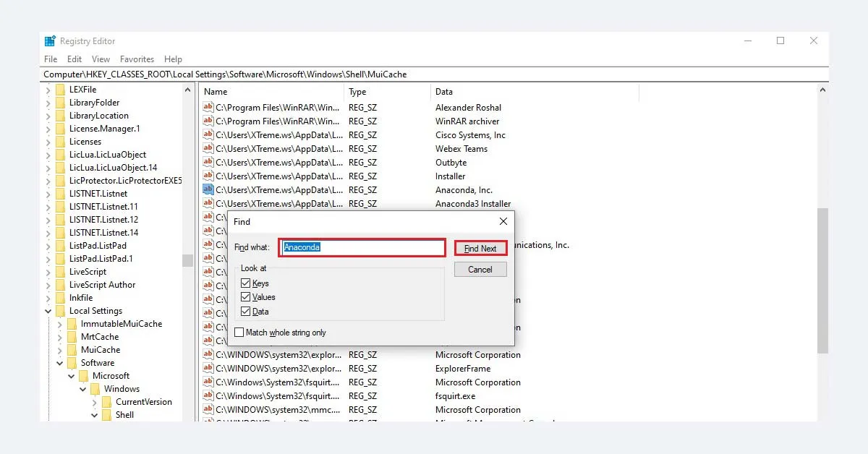Expand the CurrentVersion node
The width and height of the screenshot is (868, 454).
click(x=94, y=401)
